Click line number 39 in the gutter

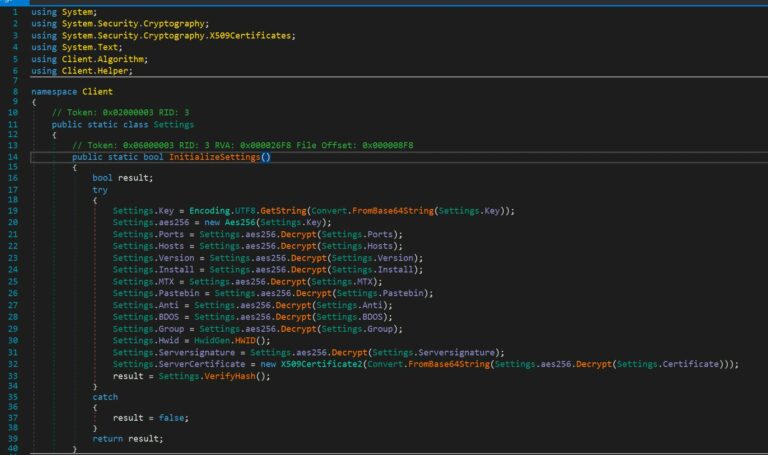[13, 439]
